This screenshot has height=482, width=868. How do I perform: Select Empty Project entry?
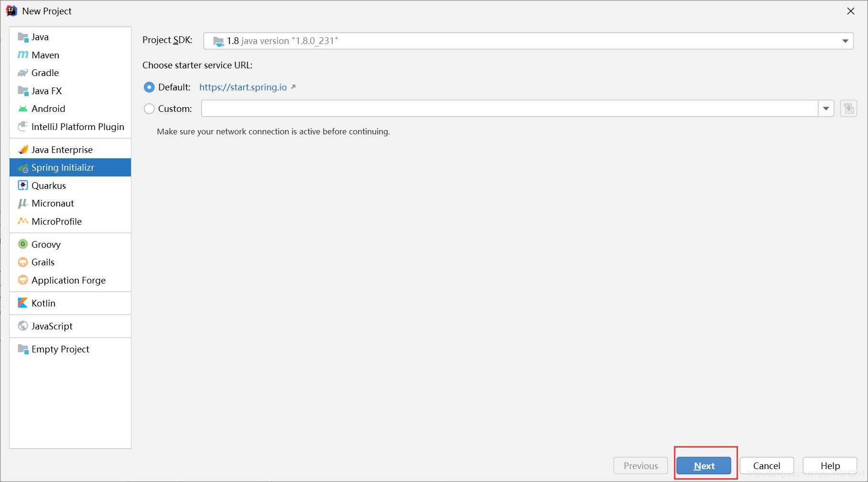point(70,349)
